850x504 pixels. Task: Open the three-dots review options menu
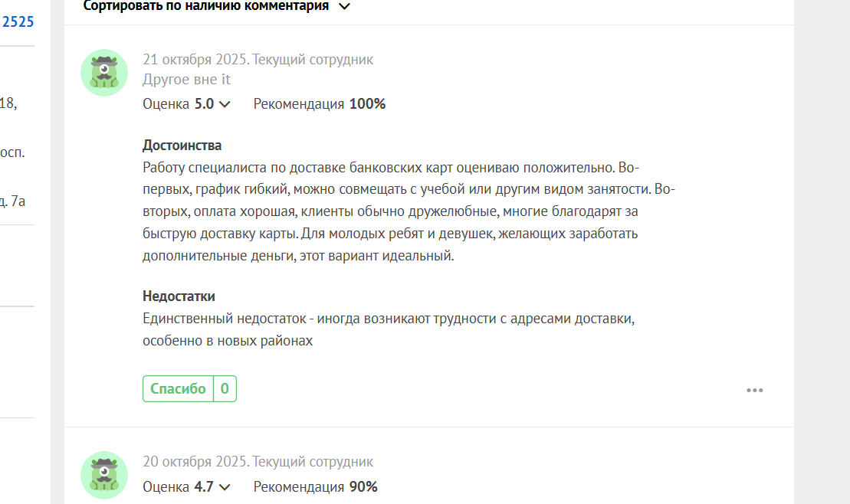point(754,391)
